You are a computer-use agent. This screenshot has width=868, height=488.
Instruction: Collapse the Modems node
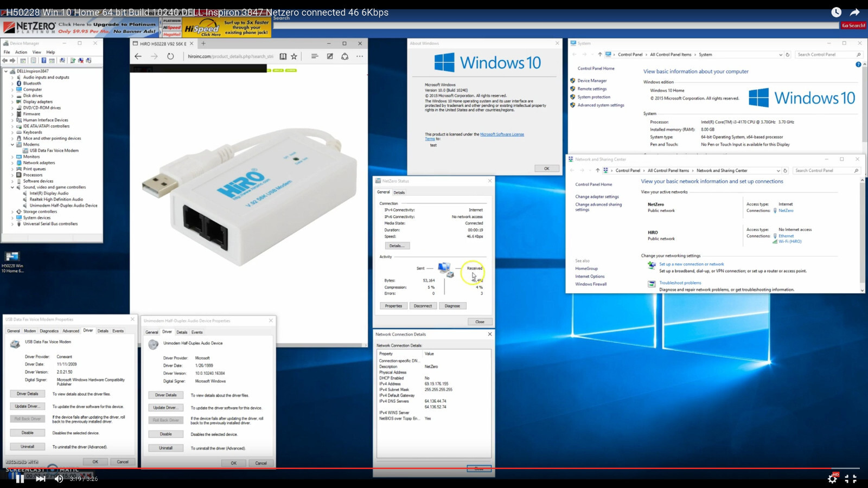[x=12, y=144]
